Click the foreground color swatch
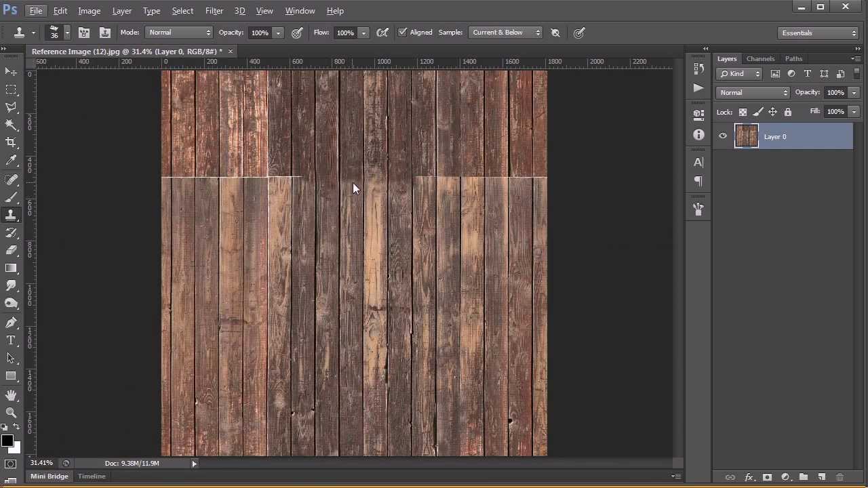This screenshot has height=488, width=868. point(7,441)
